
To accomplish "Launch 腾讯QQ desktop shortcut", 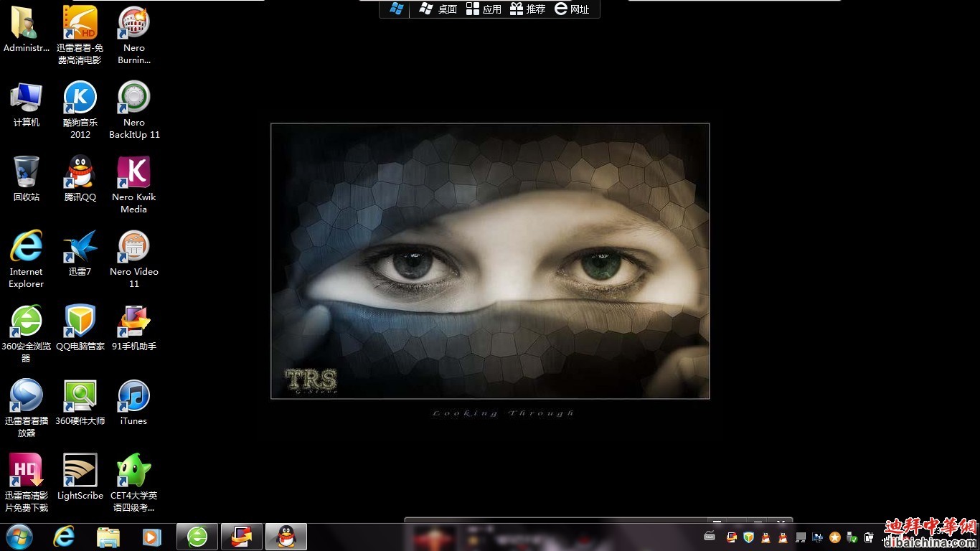I will [80, 179].
